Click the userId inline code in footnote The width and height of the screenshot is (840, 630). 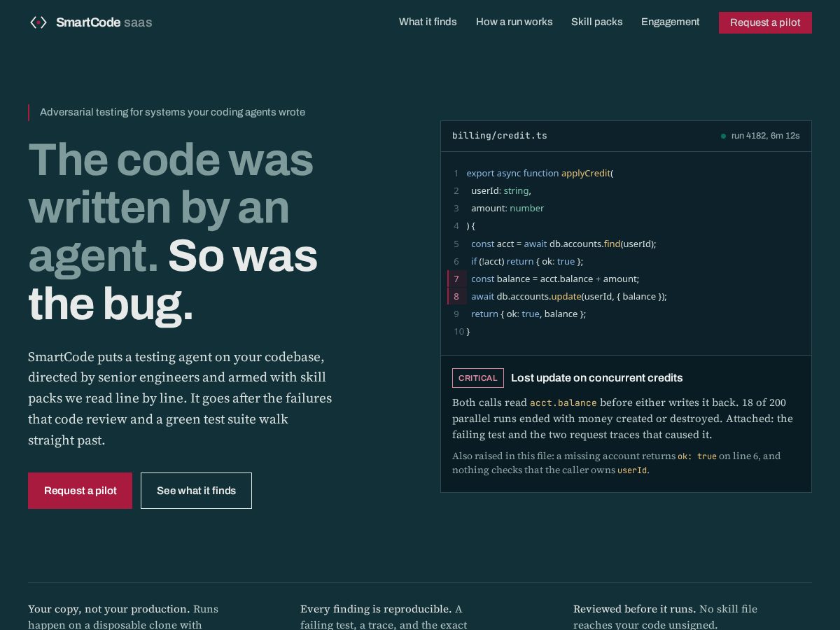tap(632, 470)
